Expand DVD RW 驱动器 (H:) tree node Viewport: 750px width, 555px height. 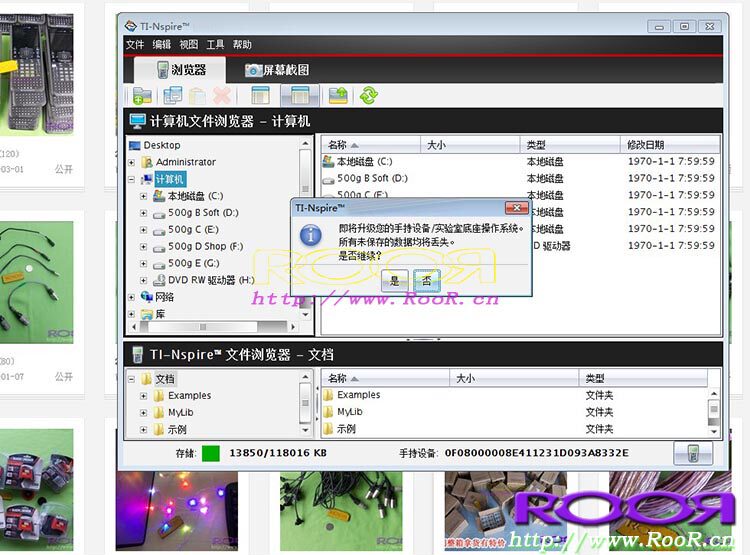tap(143, 280)
